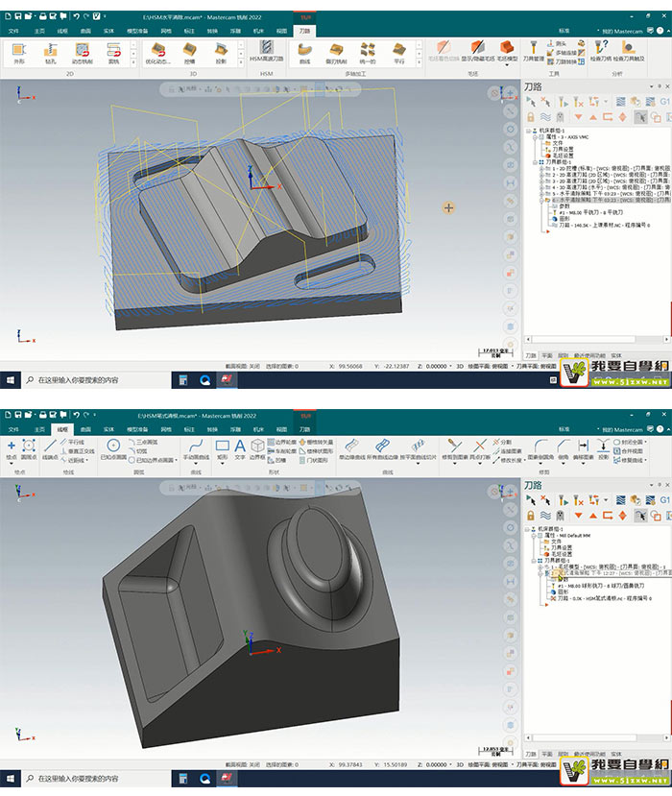Select 线端点 line endpoints tool in bottom window

click(50, 450)
